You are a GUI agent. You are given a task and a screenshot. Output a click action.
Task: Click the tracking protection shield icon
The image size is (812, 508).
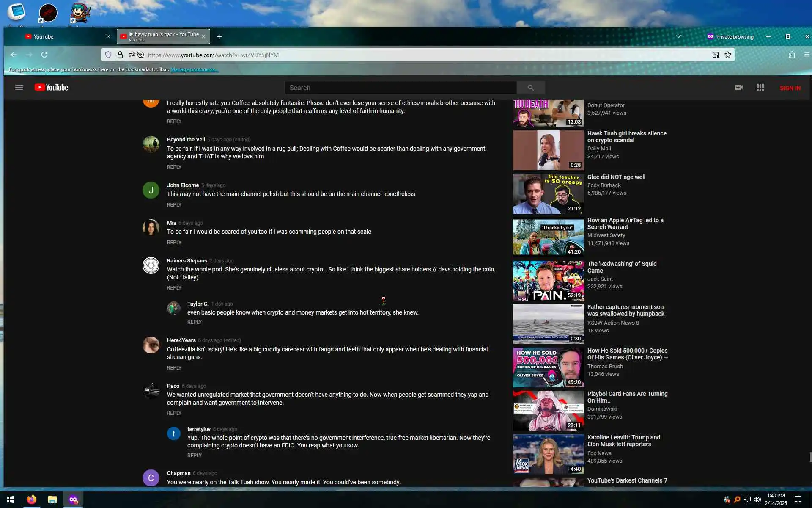108,55
